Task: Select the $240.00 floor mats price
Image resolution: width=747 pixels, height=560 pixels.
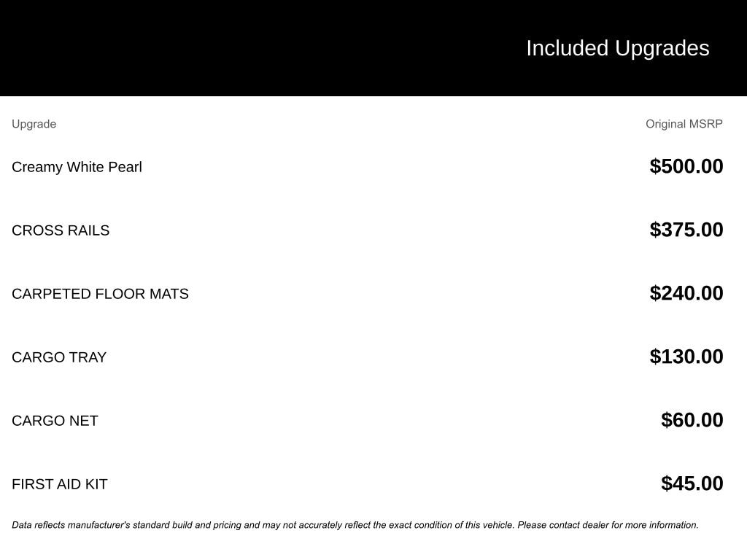Action: point(686,293)
